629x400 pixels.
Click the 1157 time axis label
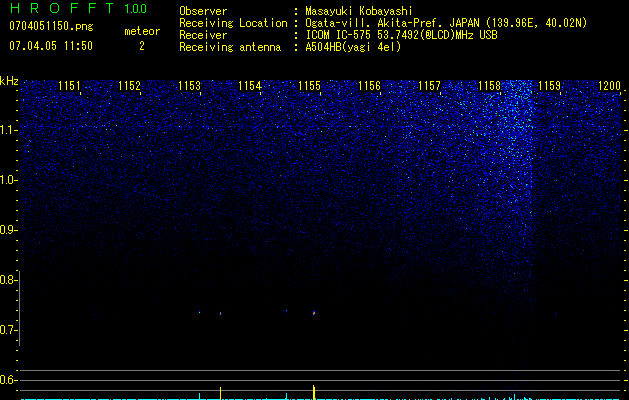(x=430, y=86)
